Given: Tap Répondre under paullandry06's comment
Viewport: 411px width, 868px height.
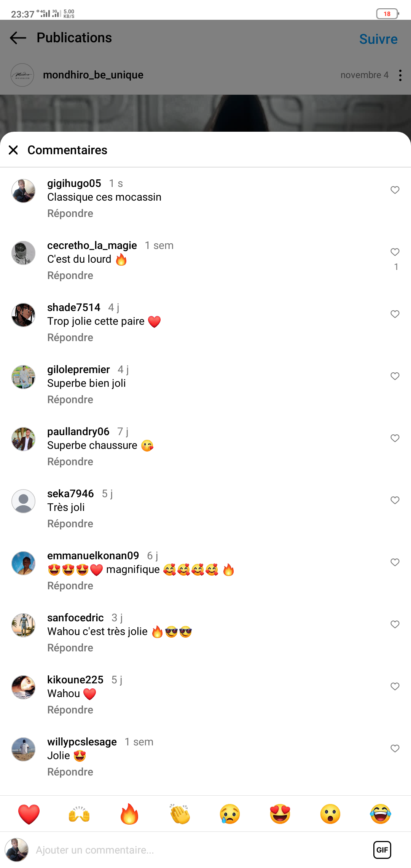Looking at the screenshot, I should point(70,462).
